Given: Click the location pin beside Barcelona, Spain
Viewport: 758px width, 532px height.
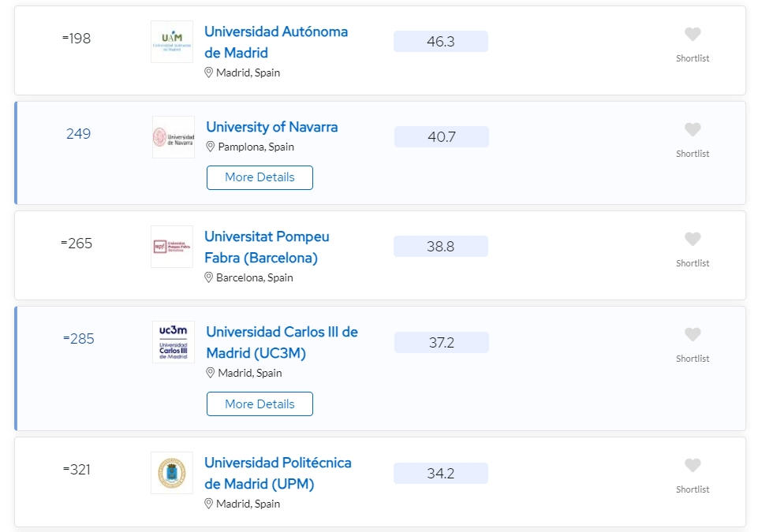Looking at the screenshot, I should coord(208,277).
